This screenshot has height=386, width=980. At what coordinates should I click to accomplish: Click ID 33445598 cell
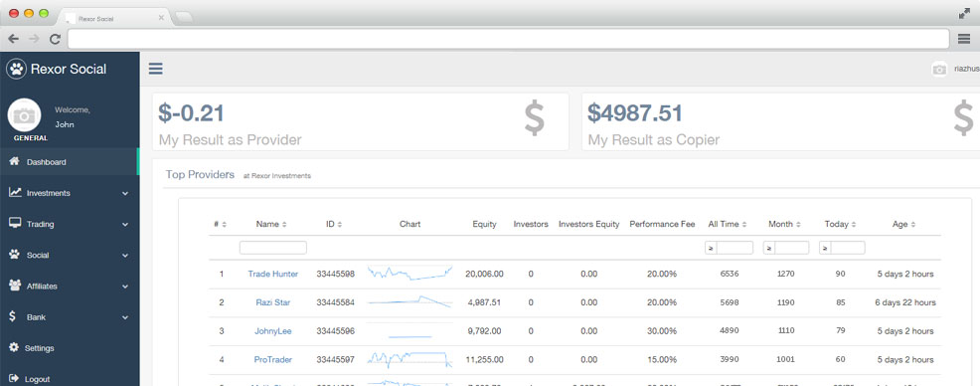[336, 274]
